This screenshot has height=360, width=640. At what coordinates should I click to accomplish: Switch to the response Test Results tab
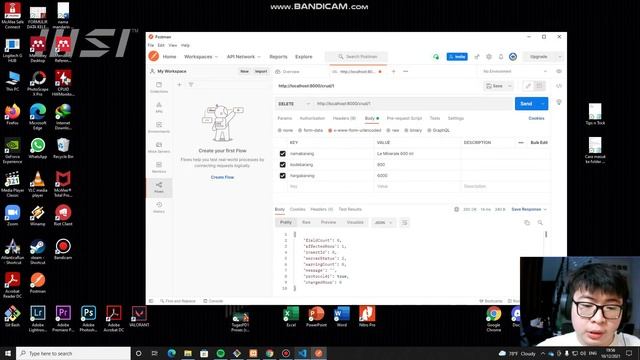point(350,209)
